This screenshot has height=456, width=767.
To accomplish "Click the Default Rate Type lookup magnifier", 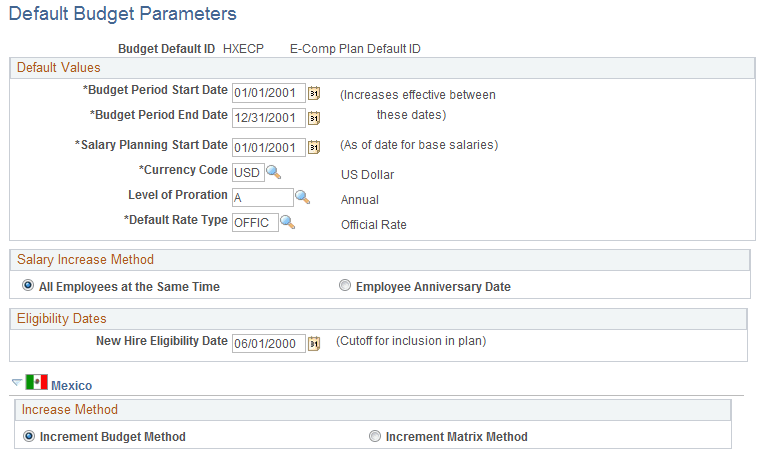I will click(x=287, y=222).
